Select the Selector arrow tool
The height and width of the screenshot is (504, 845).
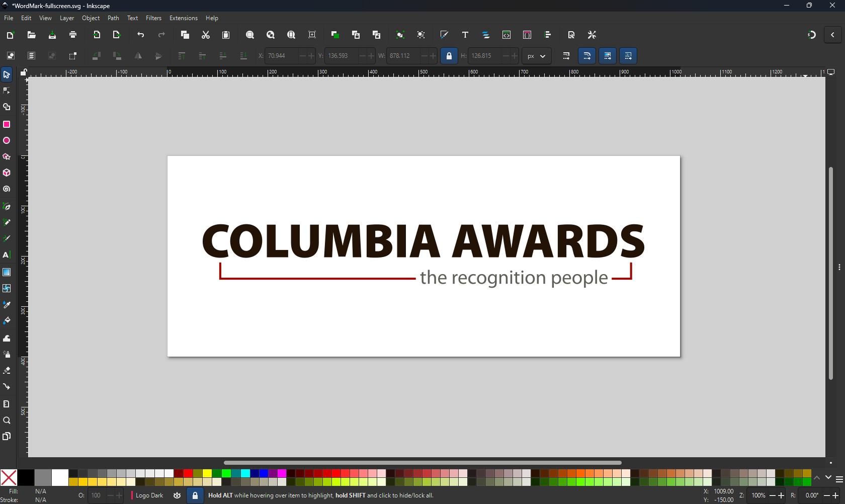(x=7, y=75)
